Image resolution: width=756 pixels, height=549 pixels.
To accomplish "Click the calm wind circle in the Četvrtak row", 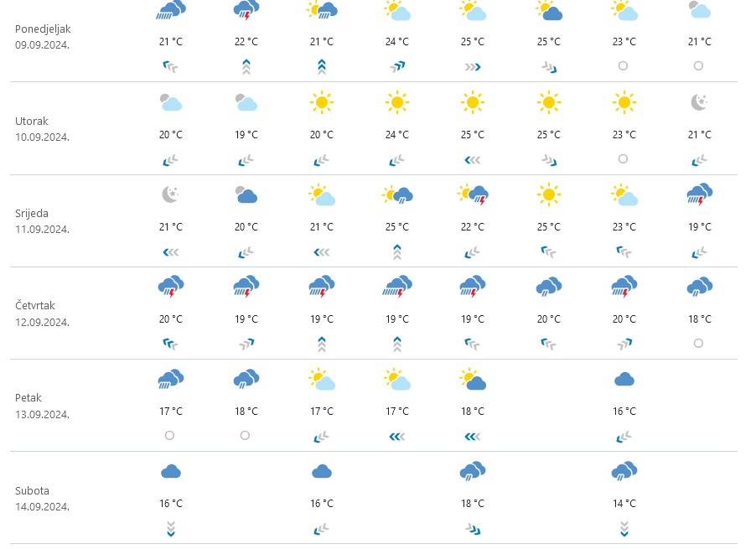I will (699, 343).
